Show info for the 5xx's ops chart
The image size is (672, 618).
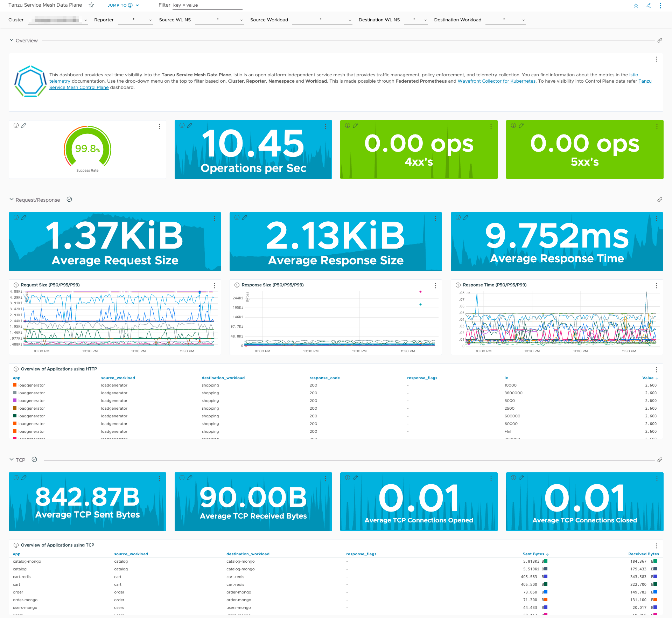513,125
